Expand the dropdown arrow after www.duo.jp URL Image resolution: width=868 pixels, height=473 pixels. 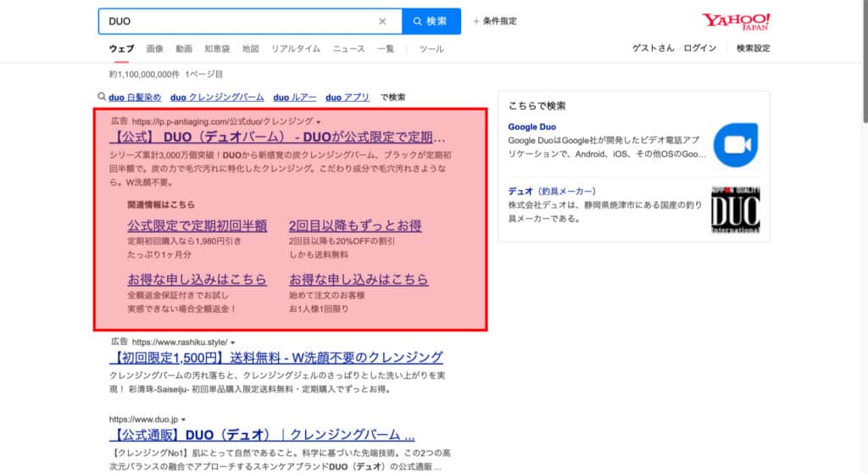[x=183, y=420]
